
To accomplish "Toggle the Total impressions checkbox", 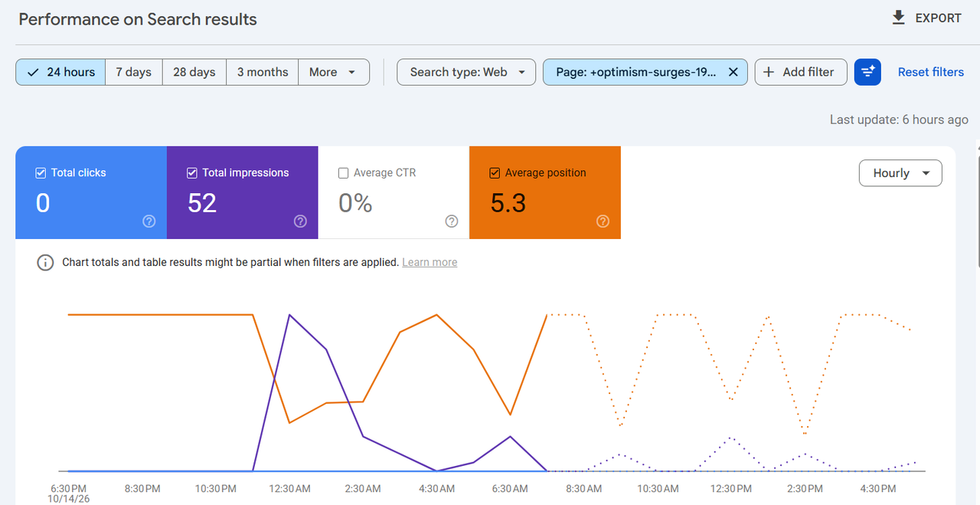I will point(192,173).
